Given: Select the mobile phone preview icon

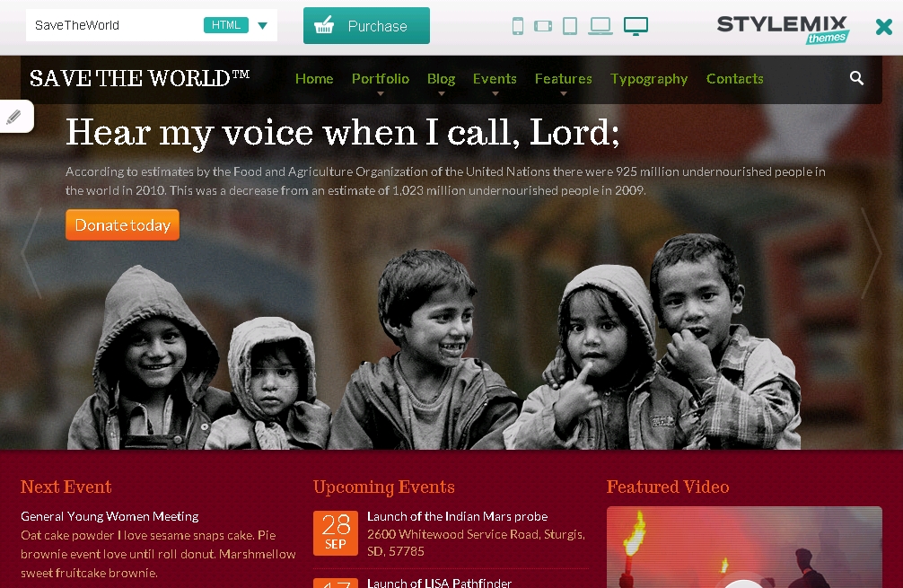Looking at the screenshot, I should pos(518,26).
